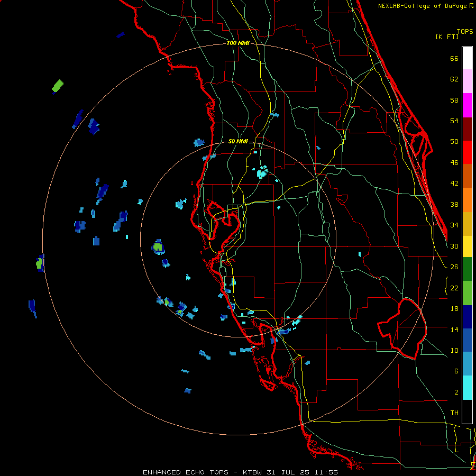Click the 30 legend value
This screenshot has height=476, width=476.
(454, 246)
